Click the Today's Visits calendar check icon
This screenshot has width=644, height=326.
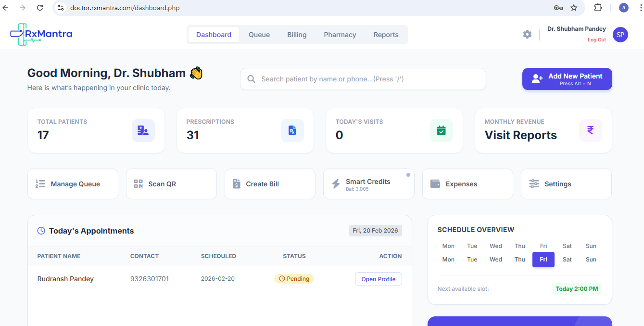click(441, 130)
